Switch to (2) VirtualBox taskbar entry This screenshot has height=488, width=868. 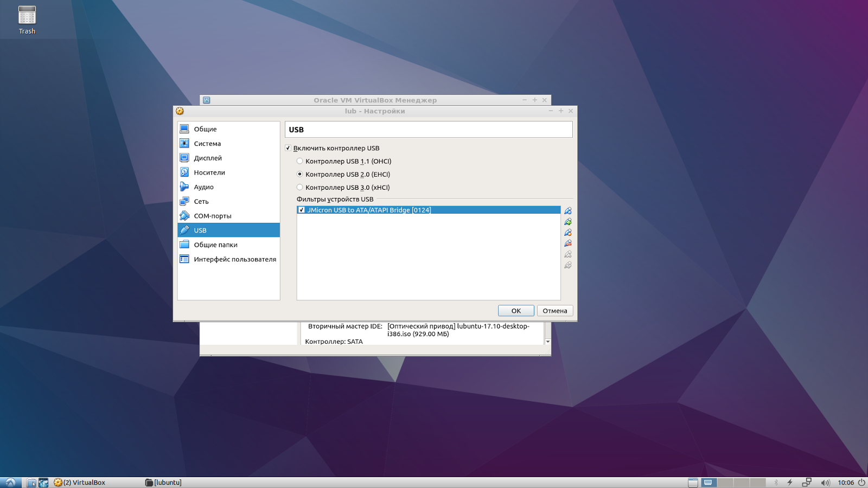tap(80, 483)
